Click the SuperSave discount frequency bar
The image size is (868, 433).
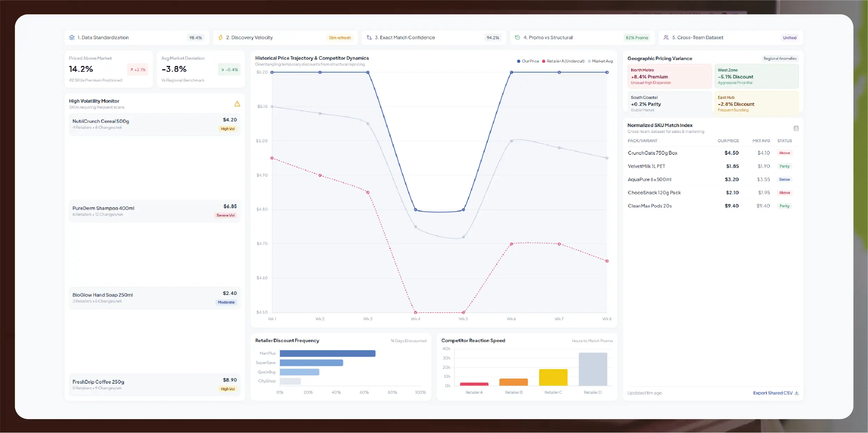point(311,363)
